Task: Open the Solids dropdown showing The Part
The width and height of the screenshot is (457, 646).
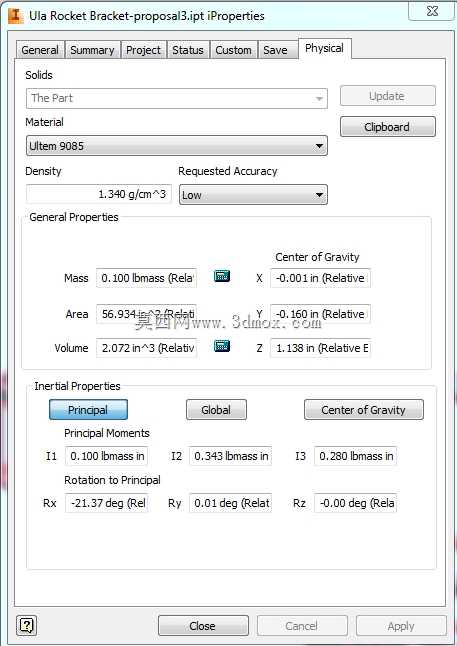Action: tap(177, 98)
